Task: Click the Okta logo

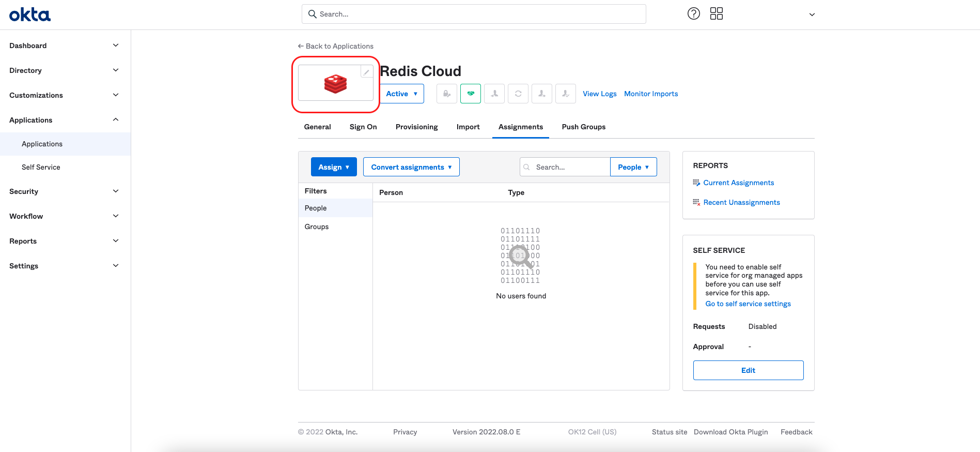Action: (30, 14)
